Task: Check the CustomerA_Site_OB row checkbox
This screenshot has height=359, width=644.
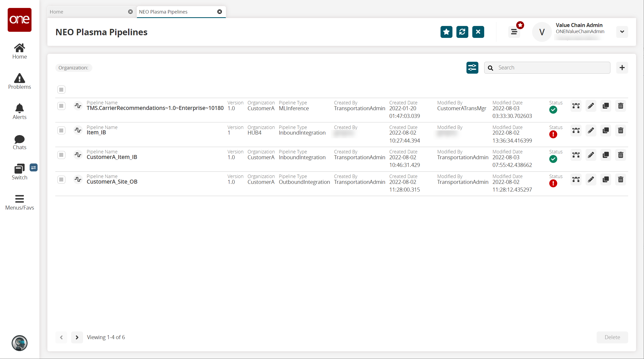Action: [61, 180]
